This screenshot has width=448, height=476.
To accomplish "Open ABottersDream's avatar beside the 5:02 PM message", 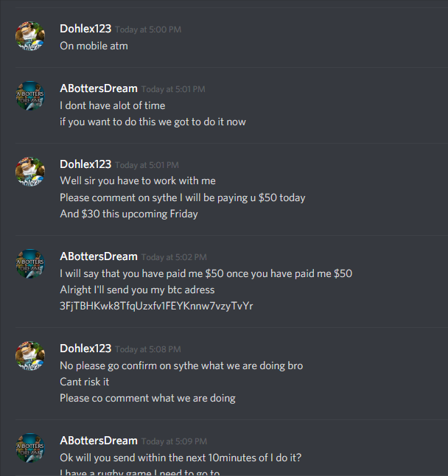I will pos(30,264).
